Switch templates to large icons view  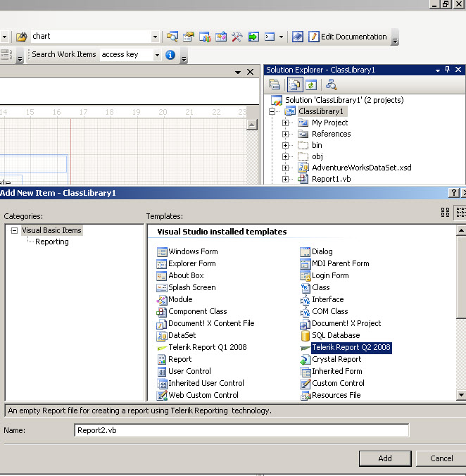[x=445, y=212]
